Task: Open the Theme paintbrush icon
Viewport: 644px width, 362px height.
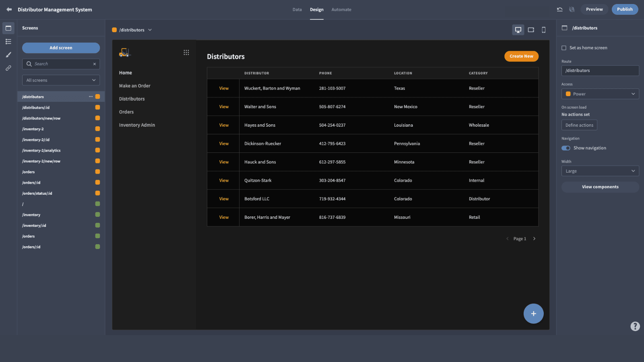Action: click(x=8, y=55)
